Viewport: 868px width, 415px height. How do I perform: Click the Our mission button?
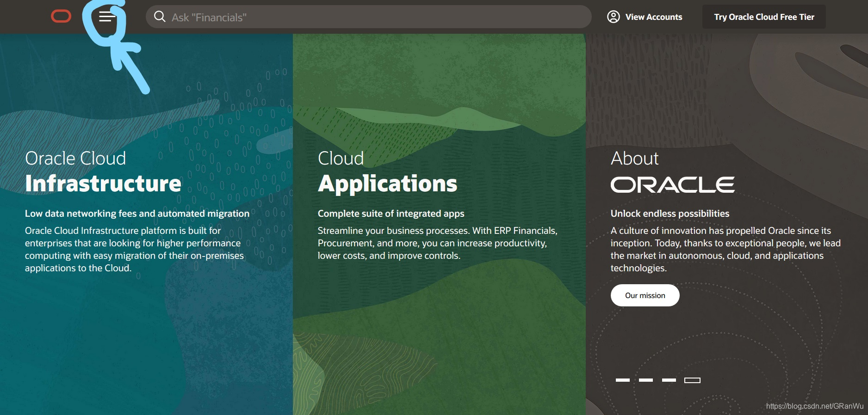coord(645,295)
